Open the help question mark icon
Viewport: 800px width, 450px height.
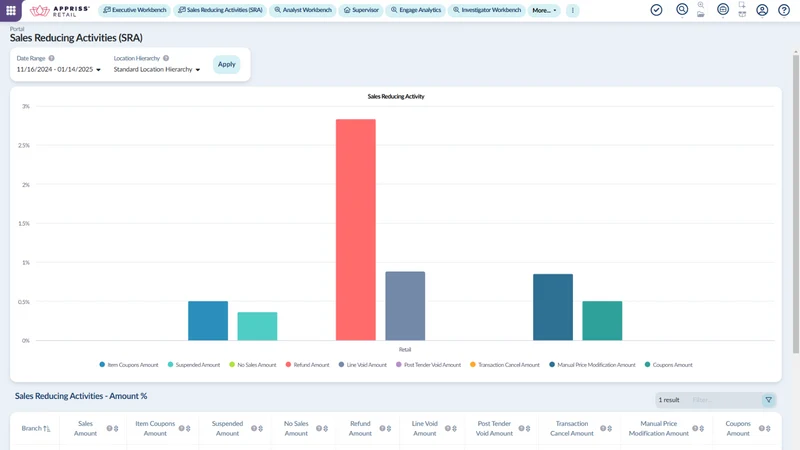point(784,10)
